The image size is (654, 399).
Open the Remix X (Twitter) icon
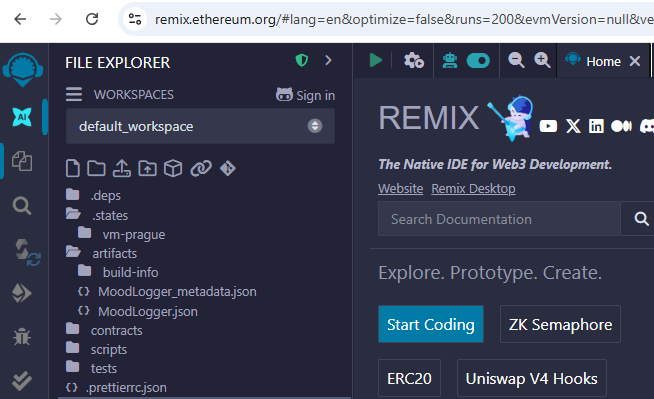pos(573,126)
